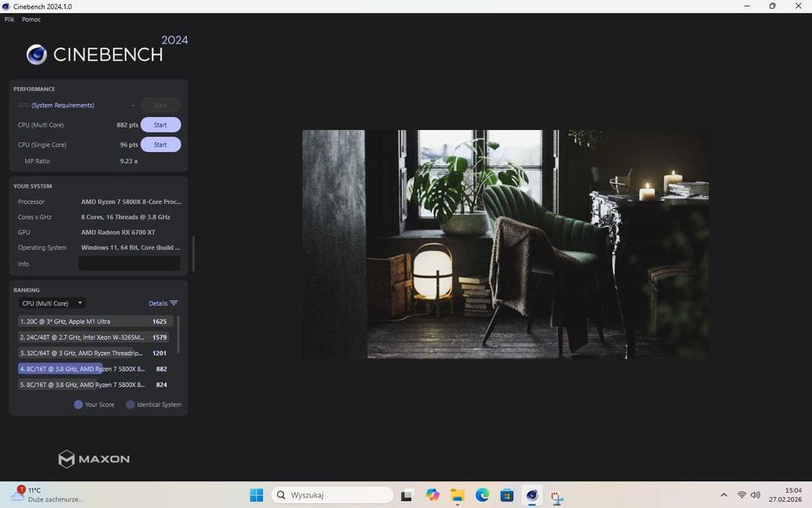The width and height of the screenshot is (812, 508).
Task: Click the 8 Cores, 16 Threads text
Action: pos(125,217)
